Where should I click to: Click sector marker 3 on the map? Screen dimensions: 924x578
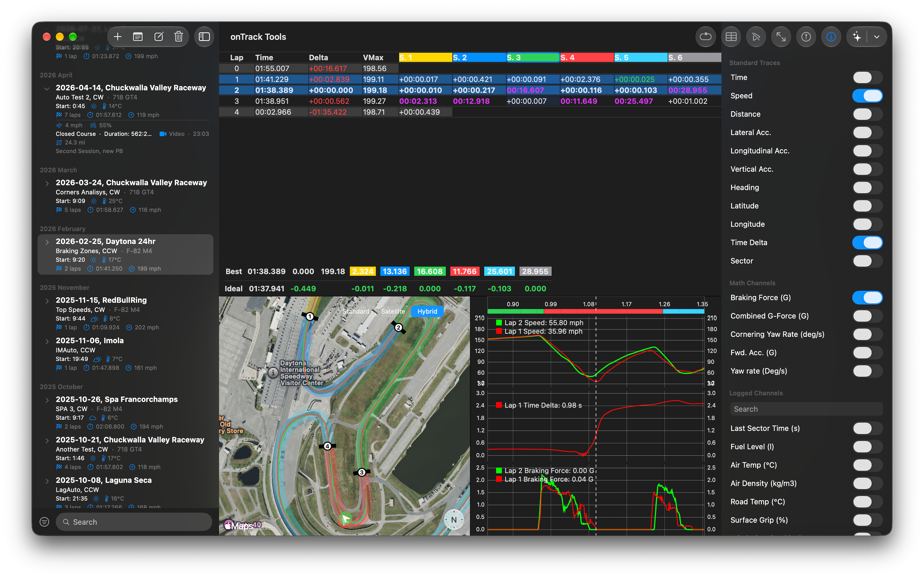click(x=362, y=472)
